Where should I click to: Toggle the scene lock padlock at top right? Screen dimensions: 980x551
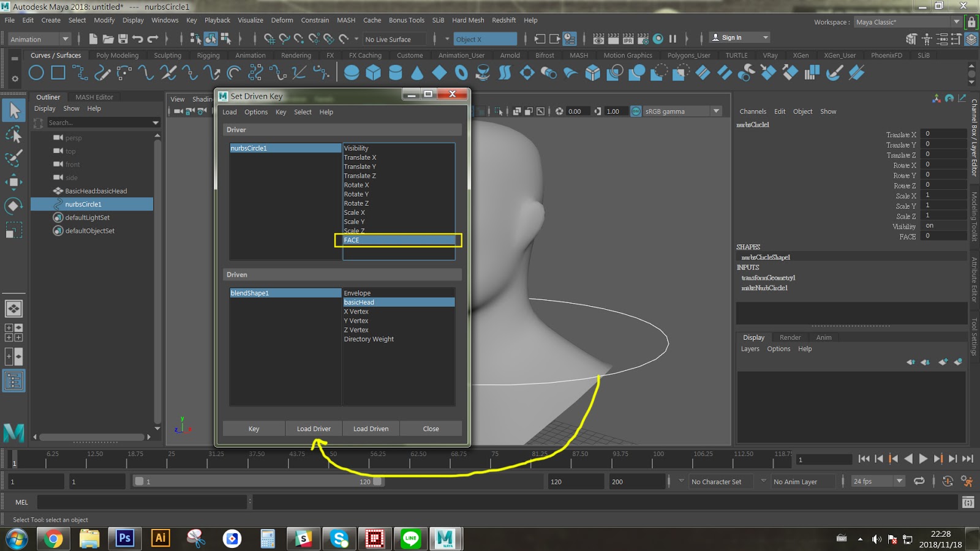[971, 21]
